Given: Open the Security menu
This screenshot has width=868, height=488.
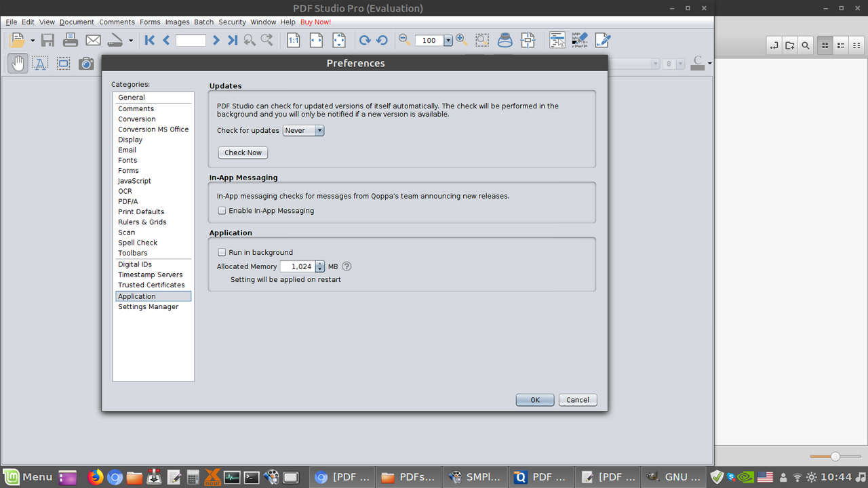Looking at the screenshot, I should [x=232, y=22].
